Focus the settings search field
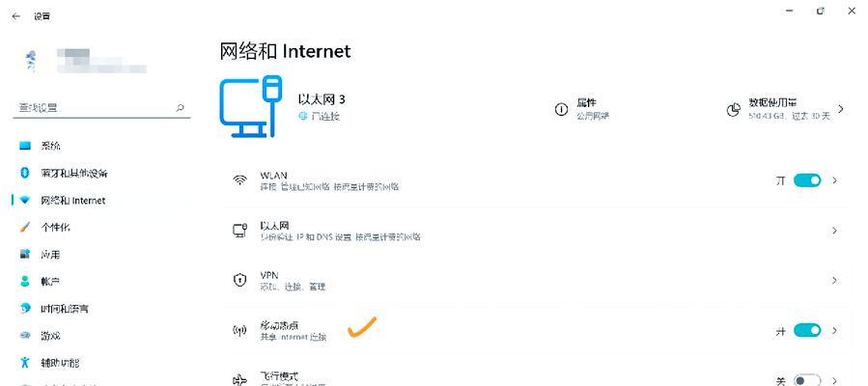 [x=101, y=108]
